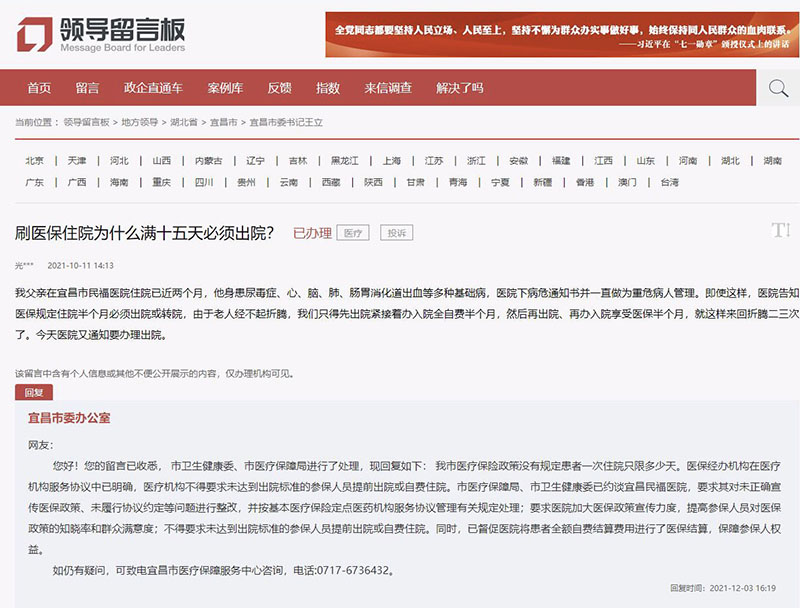Choose 重庆 in the region list
This screenshot has height=608, width=800.
coord(161,182)
